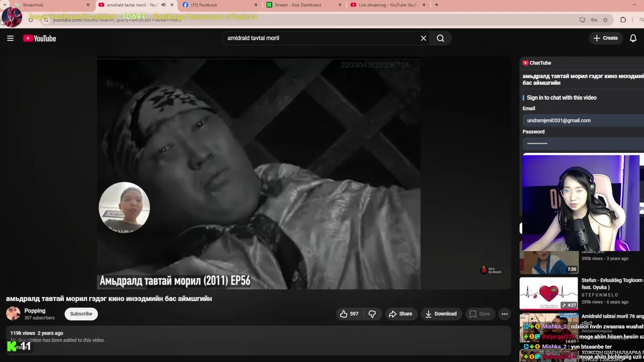Save the video to a playlist

point(479,314)
